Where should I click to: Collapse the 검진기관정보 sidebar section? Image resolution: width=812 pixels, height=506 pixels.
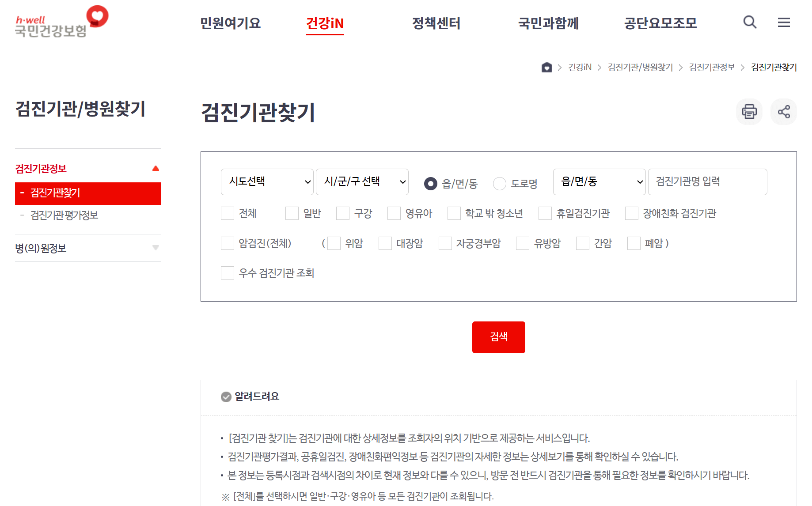pos(156,168)
